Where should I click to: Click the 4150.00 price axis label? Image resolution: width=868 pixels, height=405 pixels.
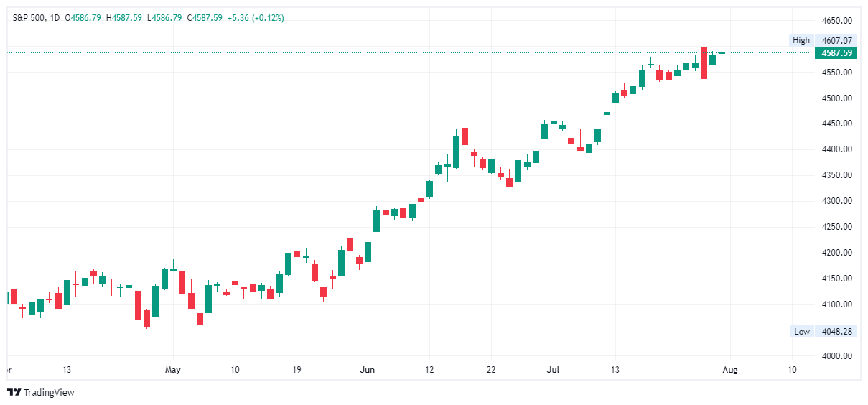pyautogui.click(x=837, y=279)
